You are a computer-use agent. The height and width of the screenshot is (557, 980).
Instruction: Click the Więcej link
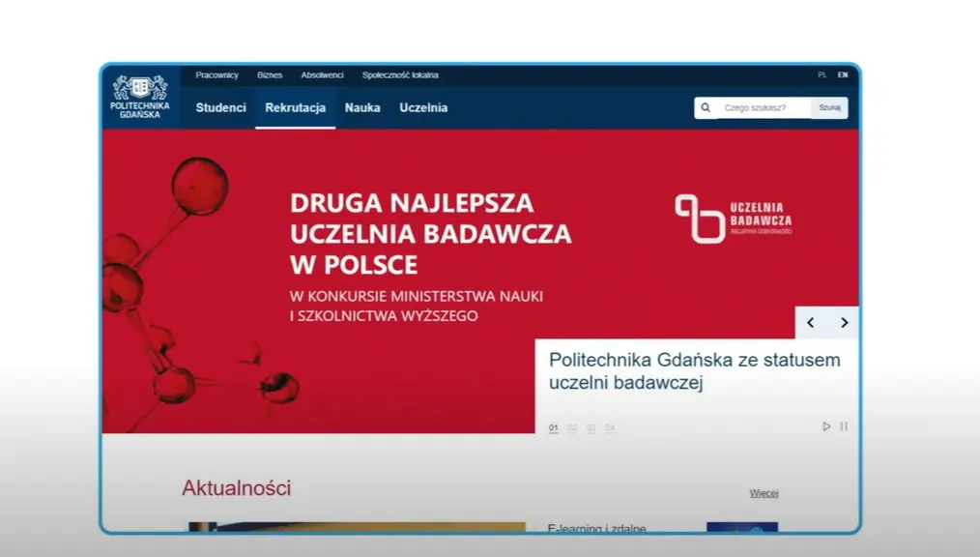(764, 493)
